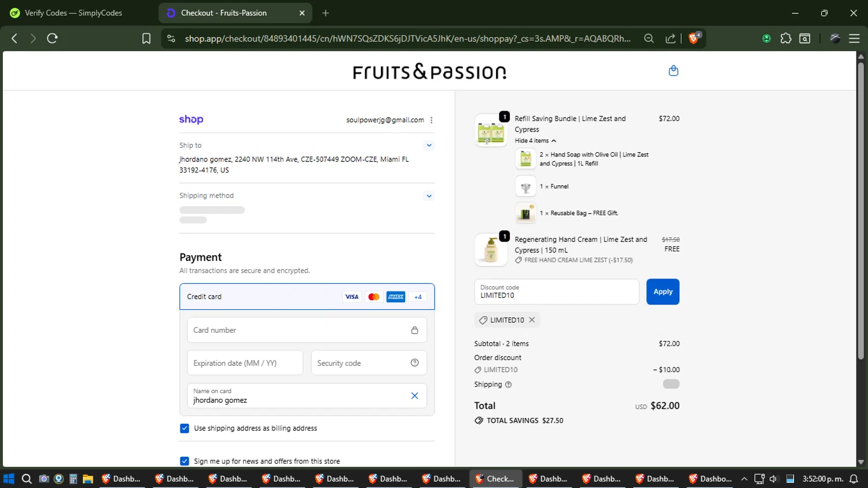This screenshot has height=488, width=868.
Task: Click the Fruits & Passion logo
Action: click(x=429, y=71)
